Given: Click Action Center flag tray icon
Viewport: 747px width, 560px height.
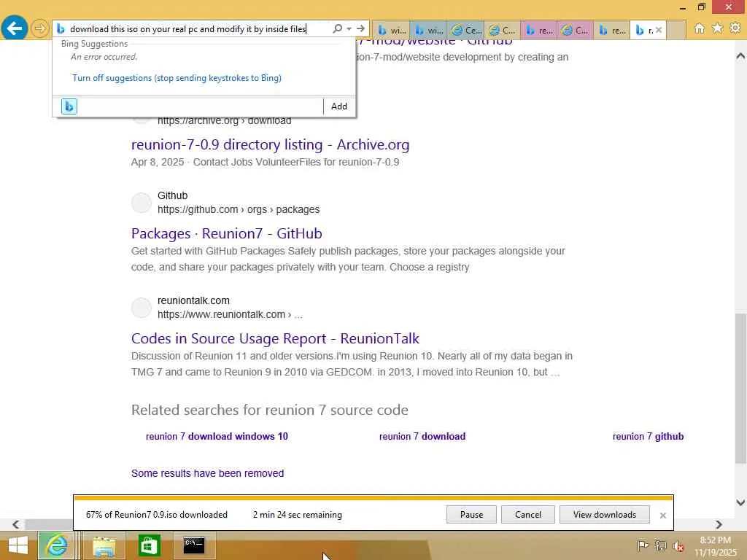Looking at the screenshot, I should click(x=643, y=545).
